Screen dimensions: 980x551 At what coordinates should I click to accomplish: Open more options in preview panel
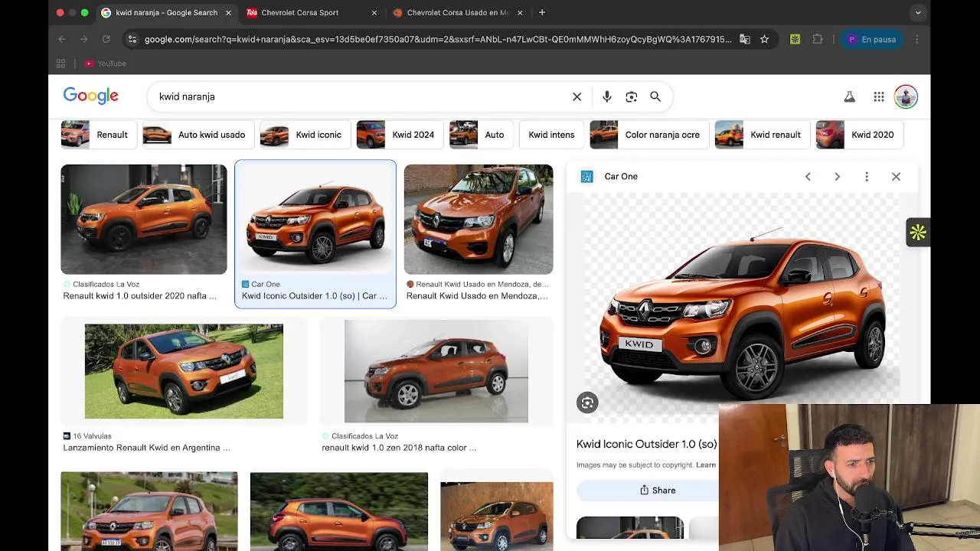(x=867, y=177)
